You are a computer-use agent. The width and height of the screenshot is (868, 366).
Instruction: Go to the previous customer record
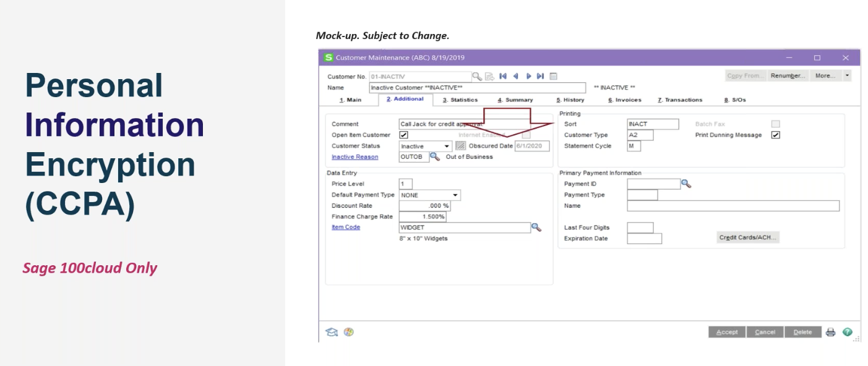point(515,76)
